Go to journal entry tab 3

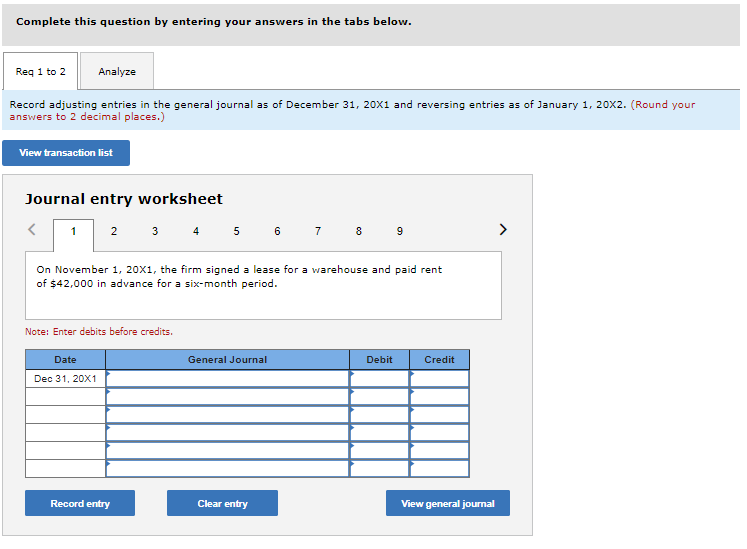[x=155, y=232]
